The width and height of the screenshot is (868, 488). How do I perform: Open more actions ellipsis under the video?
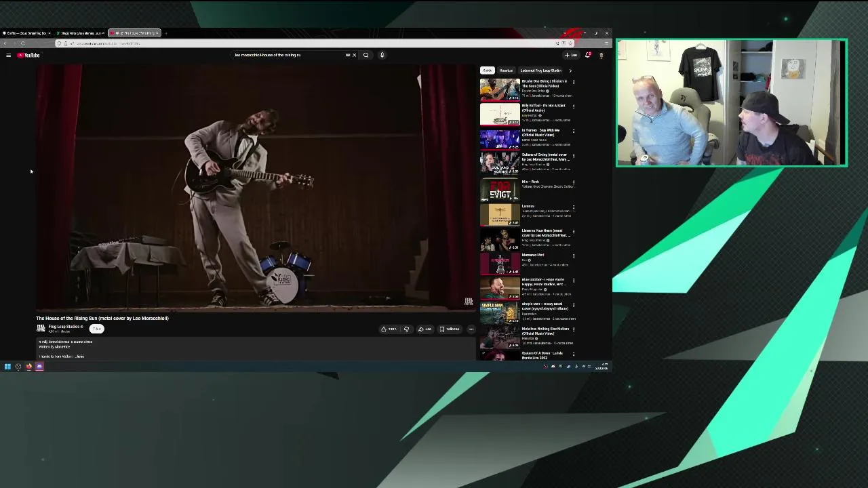coord(471,329)
